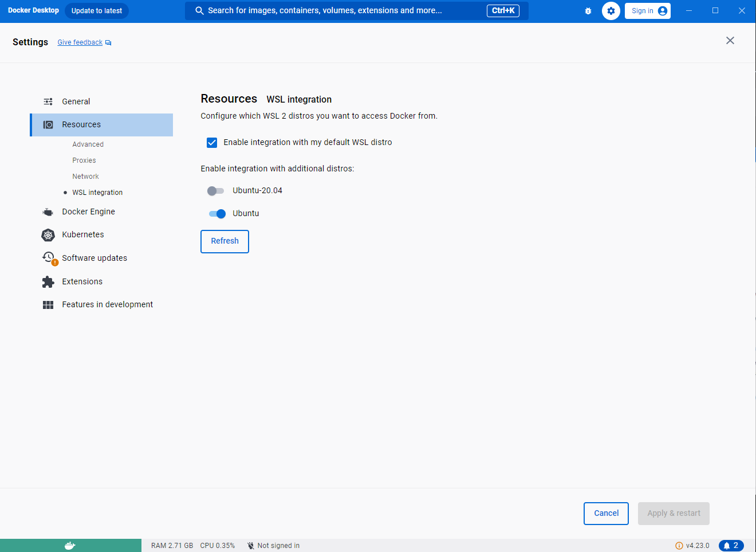Click the settings gear icon
756x552 pixels.
[x=611, y=11]
